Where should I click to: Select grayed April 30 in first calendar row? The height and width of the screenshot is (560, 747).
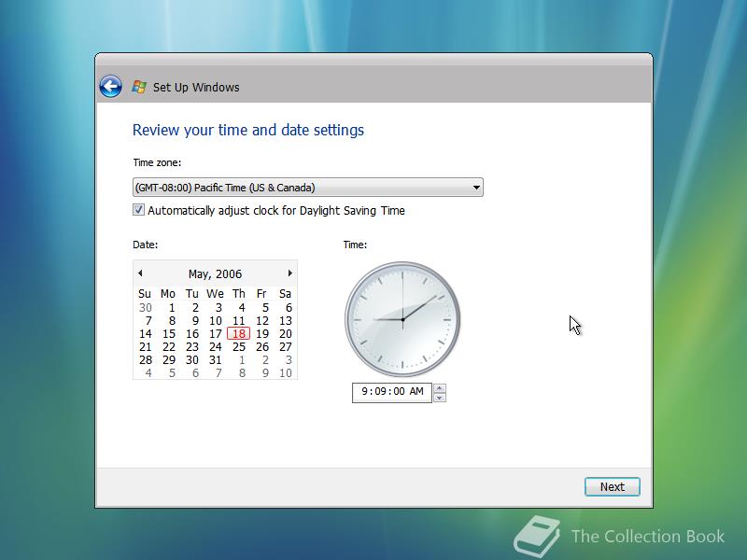coord(146,308)
